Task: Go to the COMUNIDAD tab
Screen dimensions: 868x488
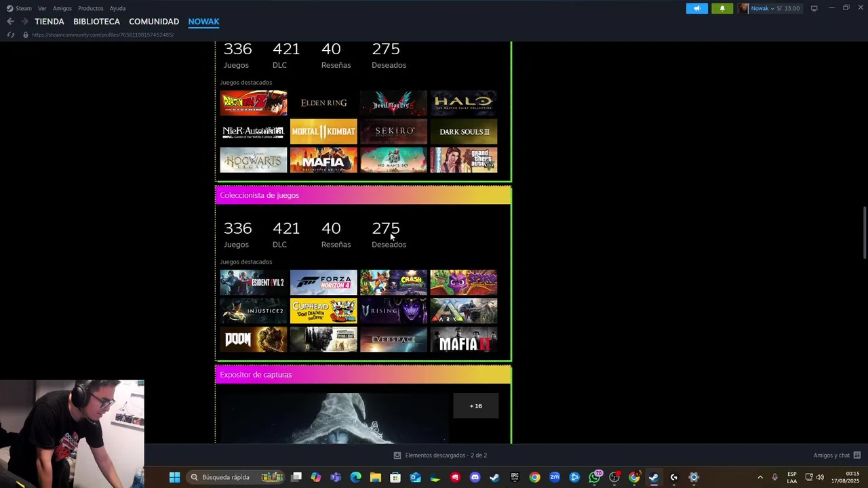Action: coord(154,22)
